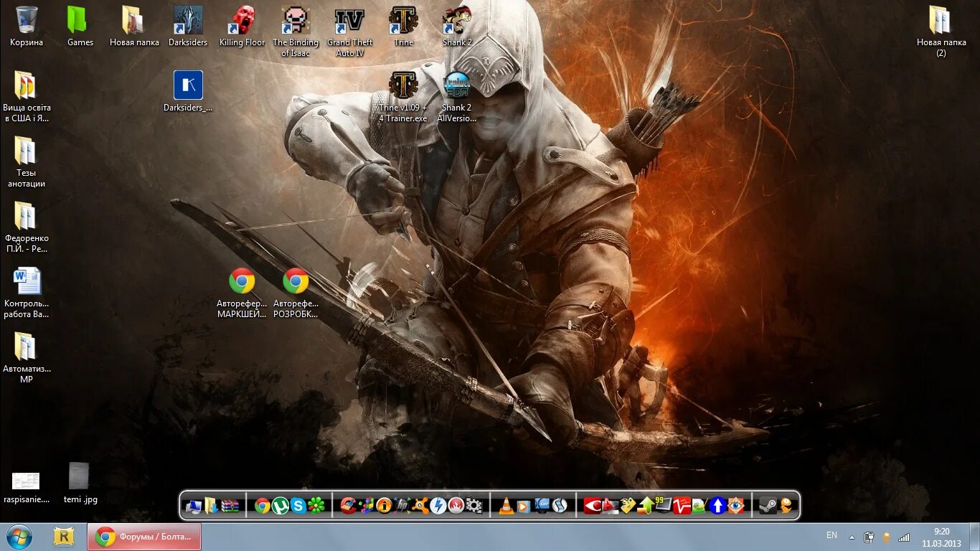Screen dimensions: 980x551
Task: Launch Daemon Tools lightning icon in dock
Action: 438,506
